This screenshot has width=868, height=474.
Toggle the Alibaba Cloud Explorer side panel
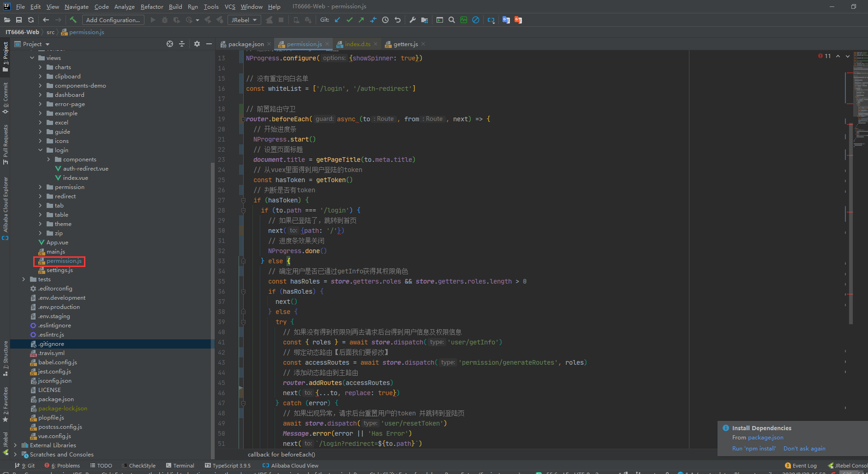pos(5,208)
